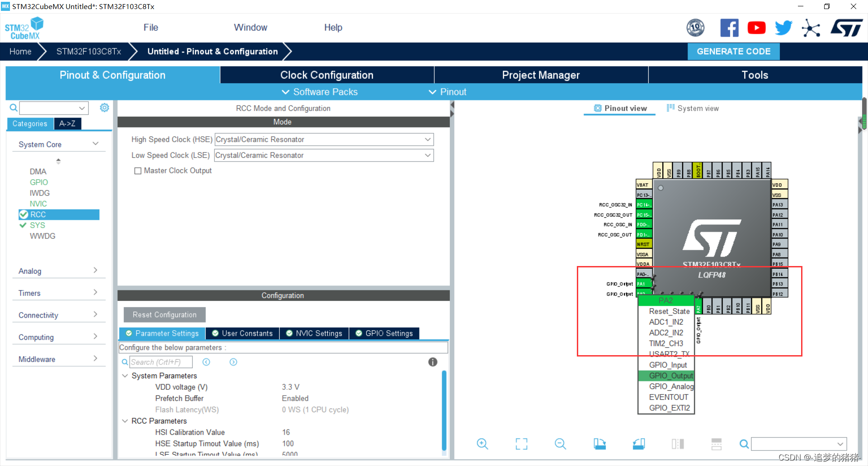Click the NRST pin on the chip
The height and width of the screenshot is (466, 868).
pyautogui.click(x=644, y=244)
